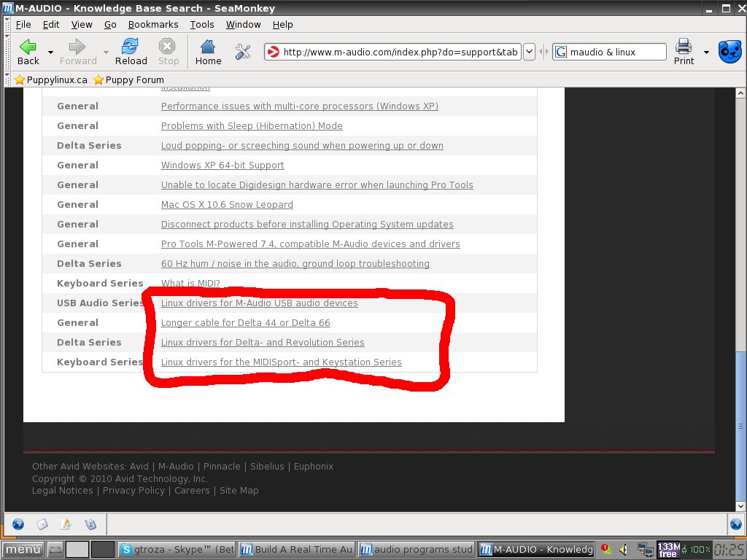Image resolution: width=747 pixels, height=560 pixels.
Task: Open the Navigator globe icon in status bar
Action: [18, 524]
